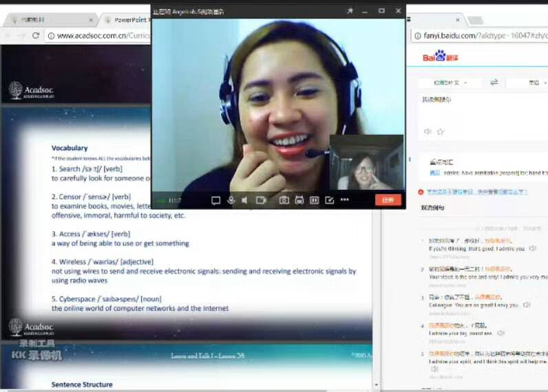Star the translation to favorites
The image size is (548, 392).
coord(441,131)
